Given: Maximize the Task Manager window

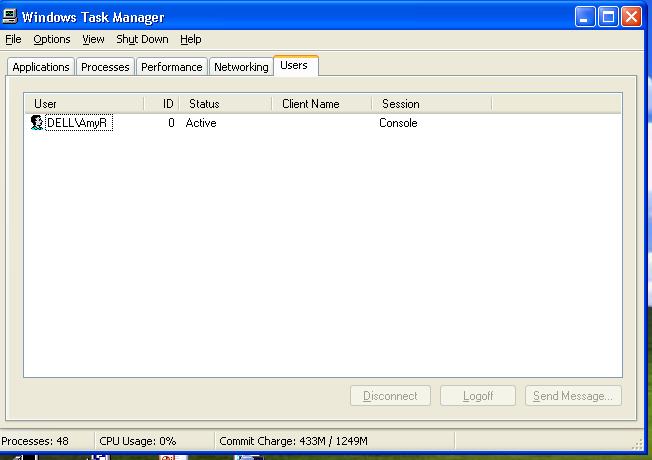Looking at the screenshot, I should (x=608, y=17).
